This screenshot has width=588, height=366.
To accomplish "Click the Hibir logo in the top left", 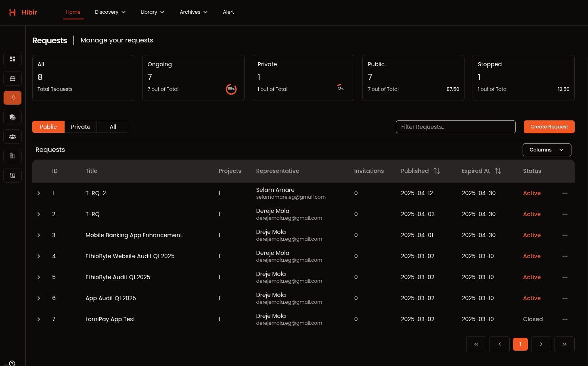I will coord(23,12).
